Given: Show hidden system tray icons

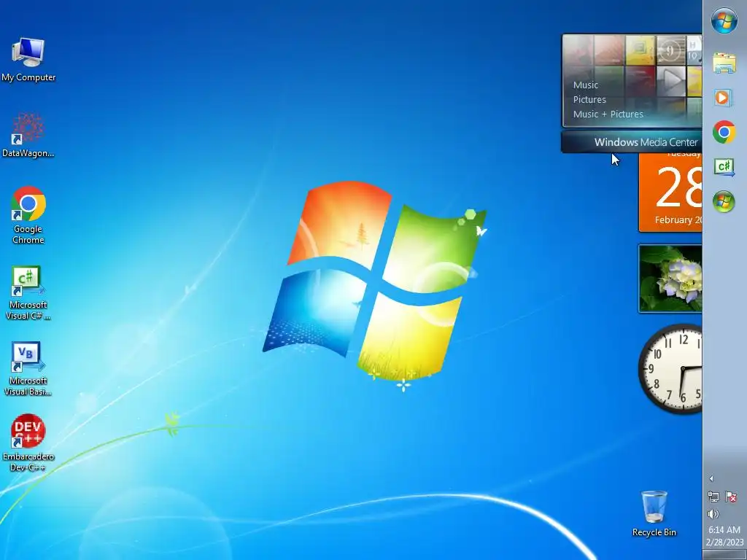Looking at the screenshot, I should pyautogui.click(x=711, y=478).
